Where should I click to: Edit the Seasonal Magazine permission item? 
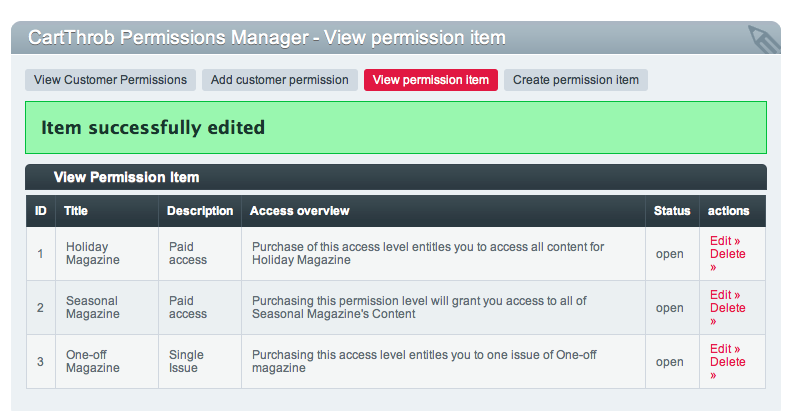(725, 295)
